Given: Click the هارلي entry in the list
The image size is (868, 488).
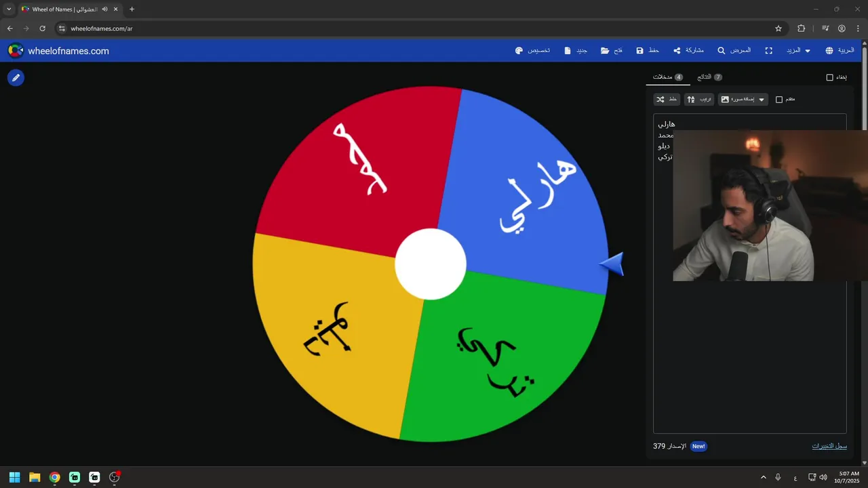Looking at the screenshot, I should pos(667,124).
